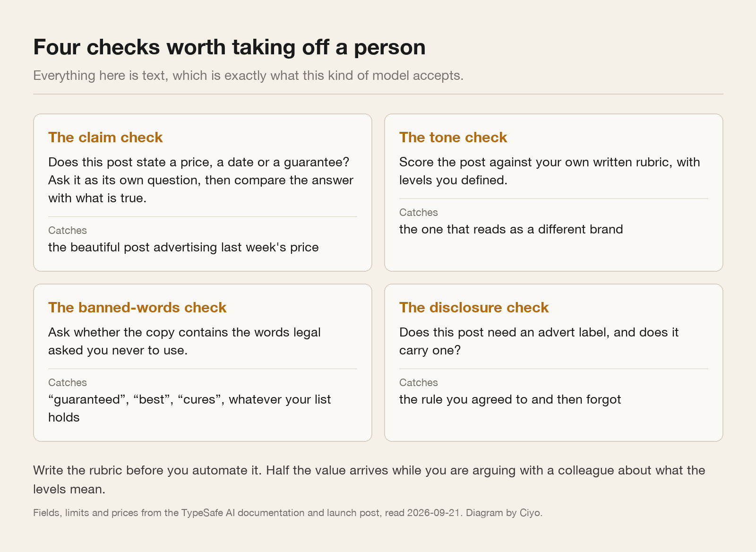756x552 pixels.
Task: Click the 'Write the rubric before you automate it' paragraph
Action: 369,480
